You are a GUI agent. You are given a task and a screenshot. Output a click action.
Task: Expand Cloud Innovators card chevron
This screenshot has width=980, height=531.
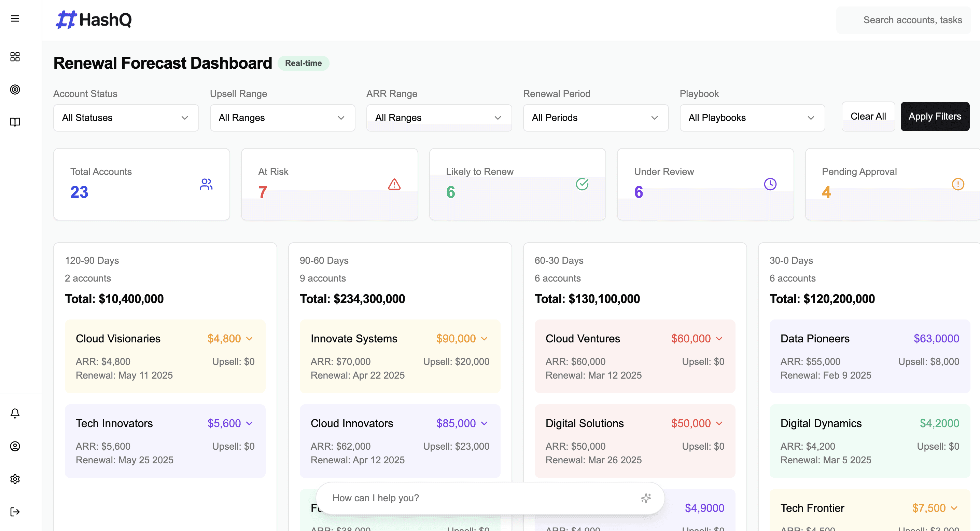pos(484,423)
